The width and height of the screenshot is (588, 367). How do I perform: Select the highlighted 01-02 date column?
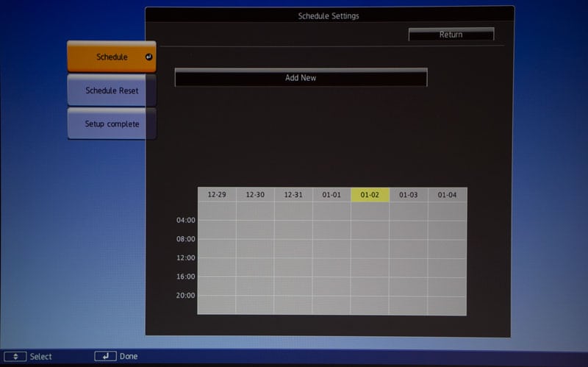point(370,195)
